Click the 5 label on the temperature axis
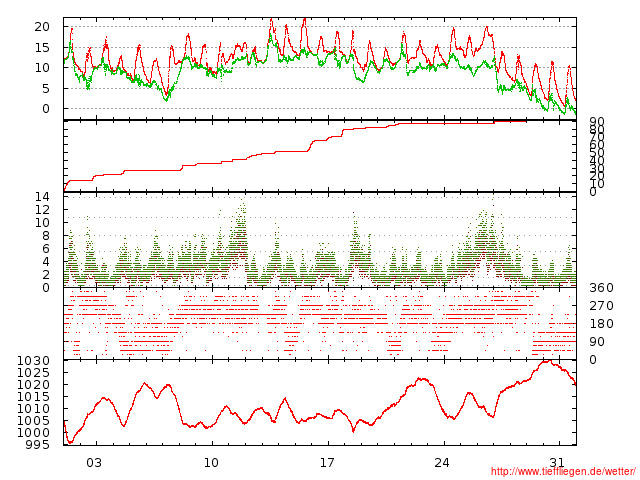The width and height of the screenshot is (640, 480). pyautogui.click(x=45, y=89)
